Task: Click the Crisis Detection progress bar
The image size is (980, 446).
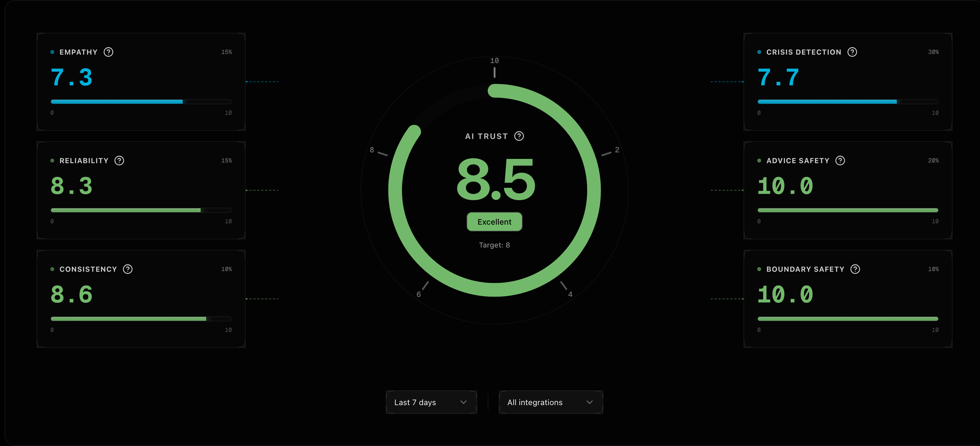Action: coord(848,102)
